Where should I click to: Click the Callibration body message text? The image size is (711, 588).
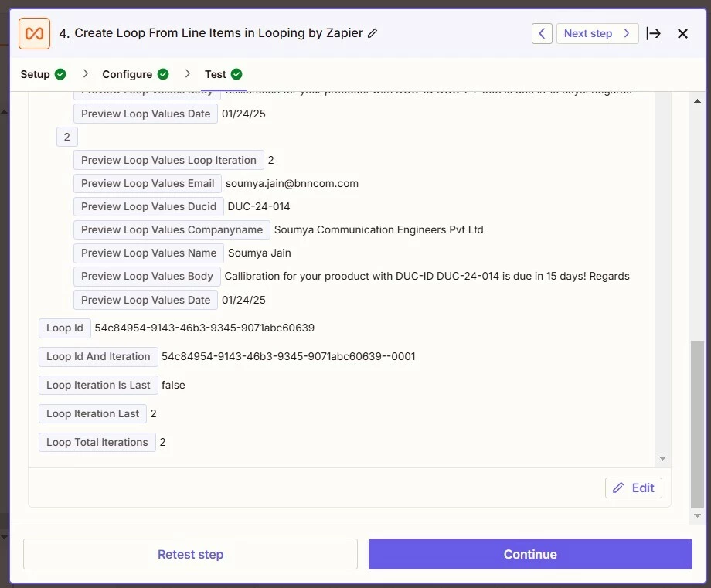point(427,276)
